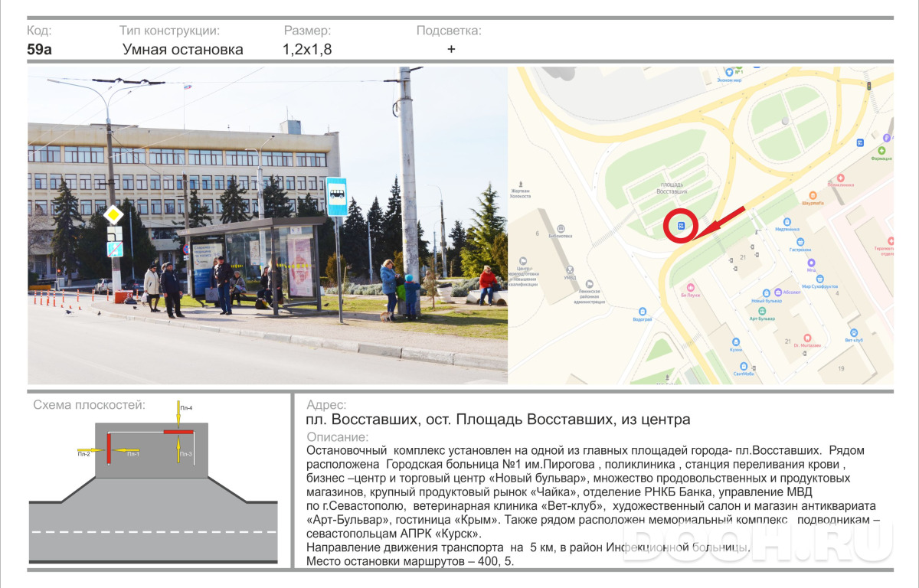
Task: Select the code value "59а"
Action: pyautogui.click(x=40, y=50)
